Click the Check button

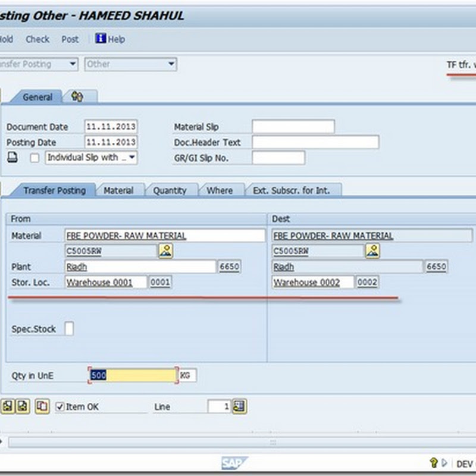(37, 39)
